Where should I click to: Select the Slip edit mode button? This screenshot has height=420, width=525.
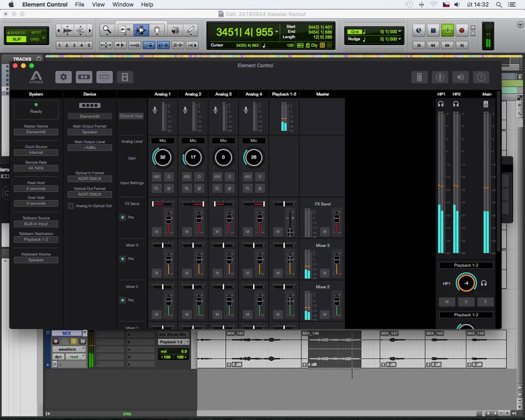point(16,39)
